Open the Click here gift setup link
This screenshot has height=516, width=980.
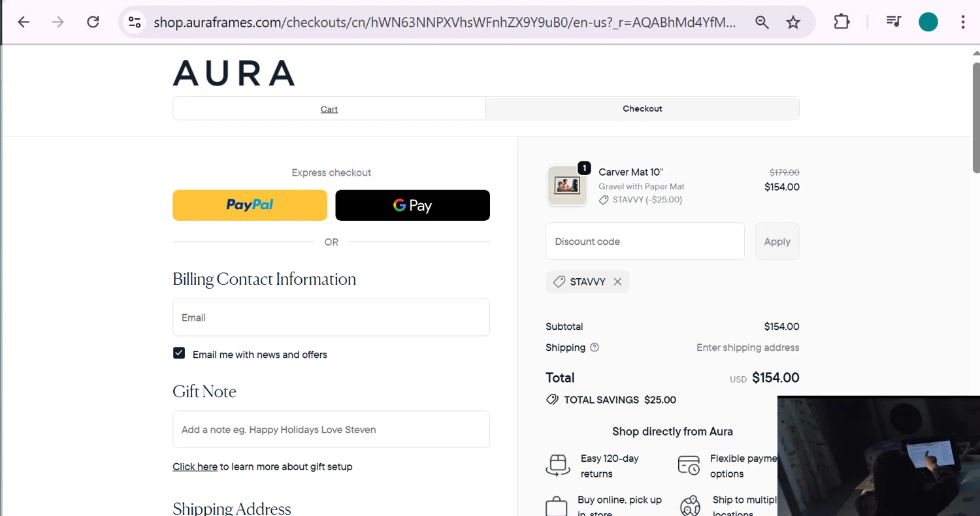point(195,466)
